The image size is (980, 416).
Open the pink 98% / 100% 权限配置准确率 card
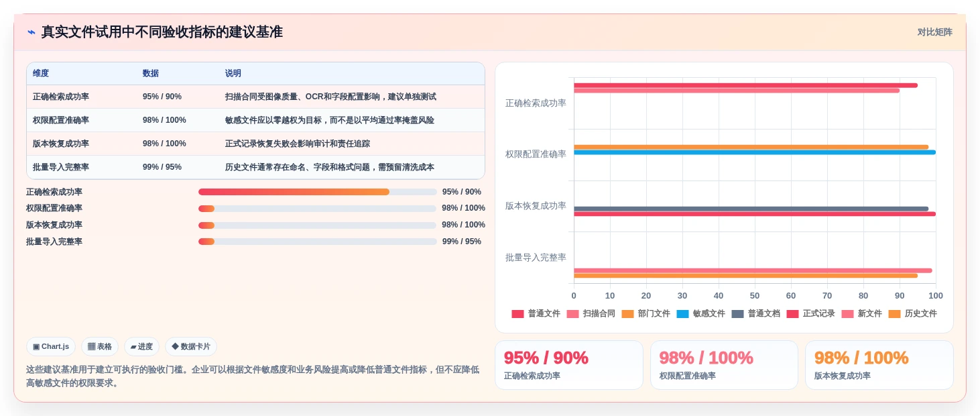724,365
